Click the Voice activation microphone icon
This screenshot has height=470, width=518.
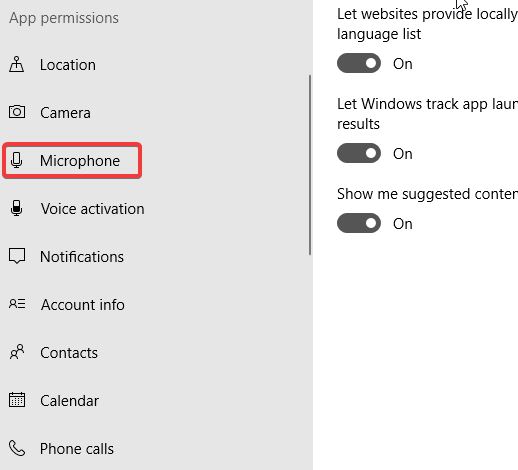pos(16,208)
